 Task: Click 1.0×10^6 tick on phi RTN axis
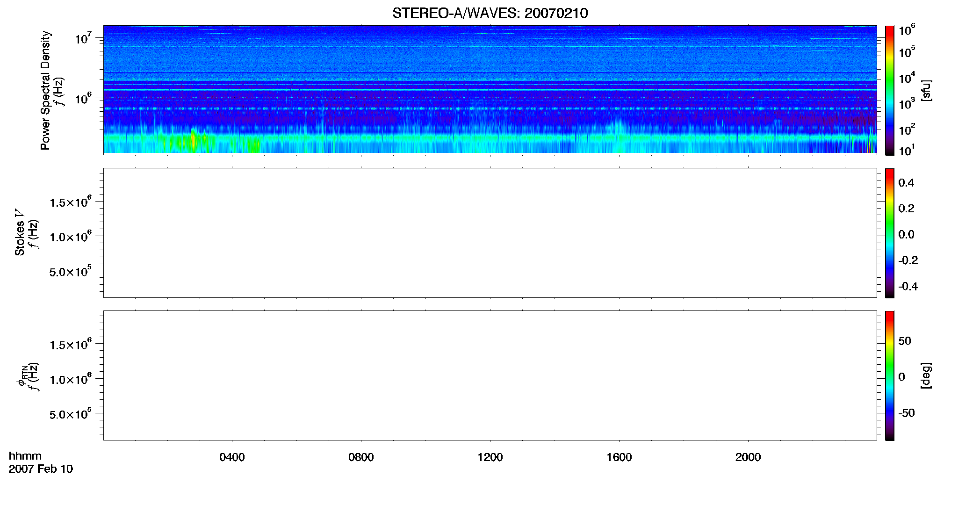click(71, 379)
